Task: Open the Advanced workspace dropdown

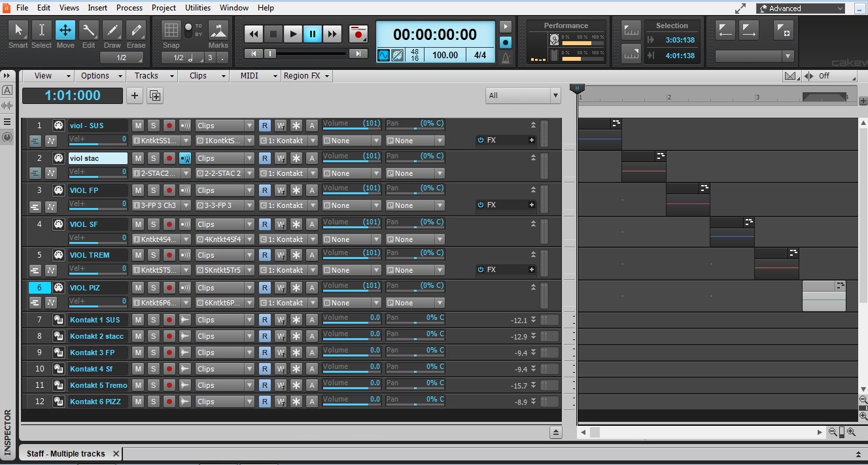Action: click(x=801, y=9)
